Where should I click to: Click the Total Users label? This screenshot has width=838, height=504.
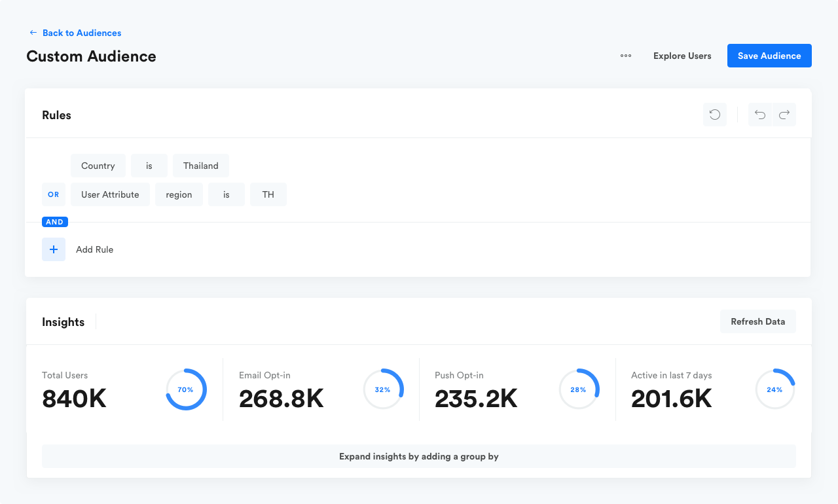(65, 375)
